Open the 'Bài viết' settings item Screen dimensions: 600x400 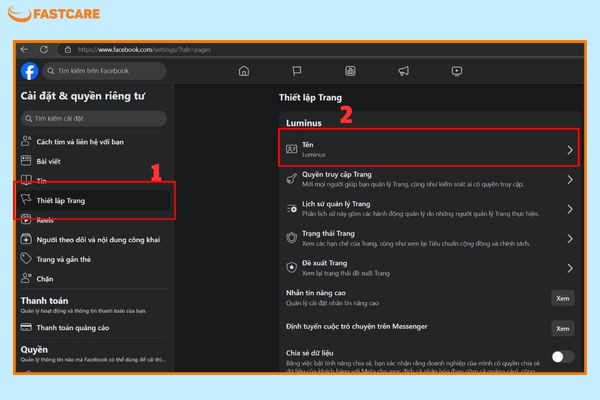coord(94,162)
